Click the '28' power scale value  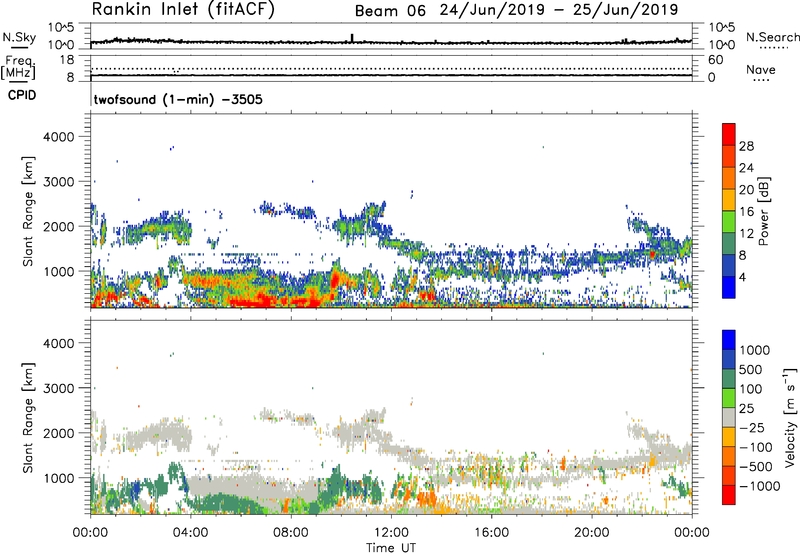click(746, 146)
